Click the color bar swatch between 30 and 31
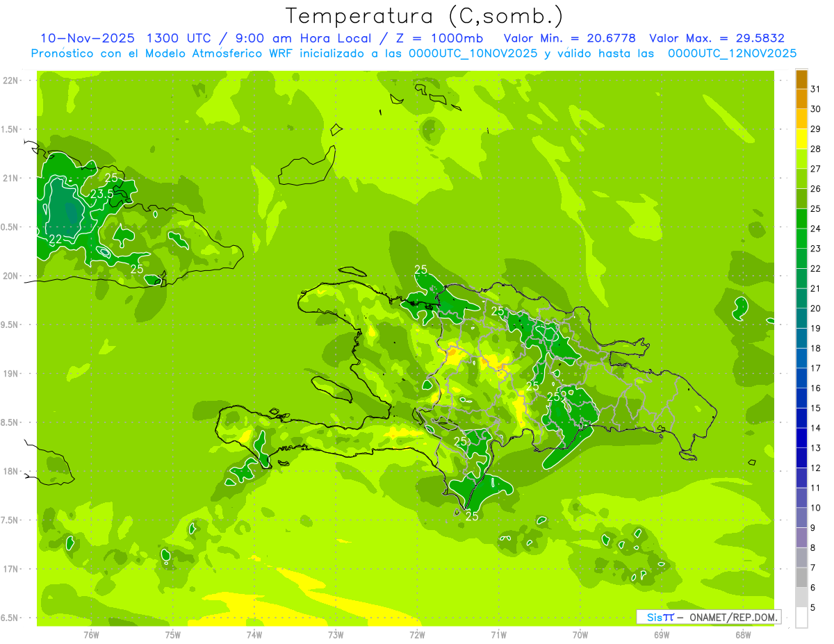834x644 pixels. pyautogui.click(x=801, y=99)
